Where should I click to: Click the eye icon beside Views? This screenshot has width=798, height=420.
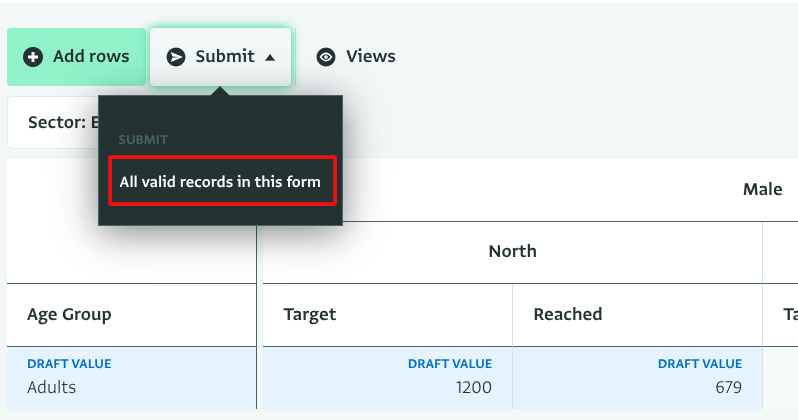[326, 57]
